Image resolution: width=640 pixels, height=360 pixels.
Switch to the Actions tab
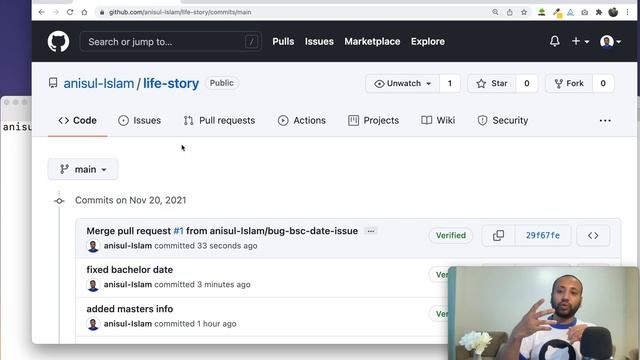[302, 120]
